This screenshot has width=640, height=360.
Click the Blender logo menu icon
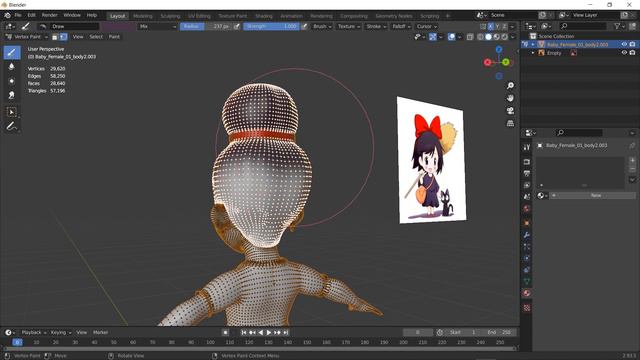[x=7, y=15]
